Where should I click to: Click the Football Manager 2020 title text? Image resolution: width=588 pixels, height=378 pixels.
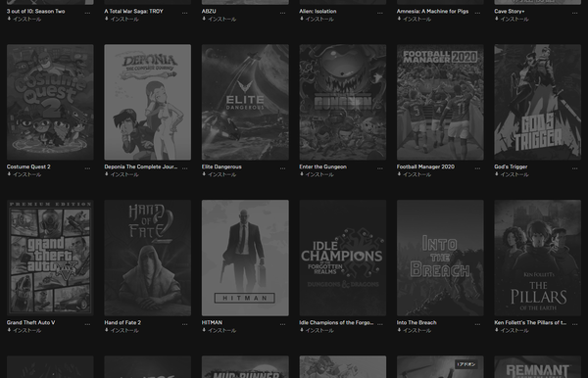[425, 166]
